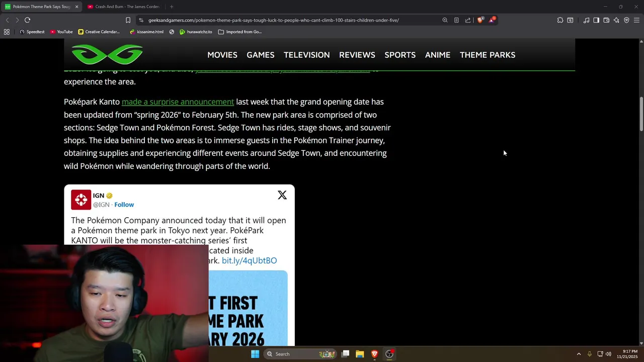Open the THEME PARKS section
This screenshot has height=362, width=644.
(488, 55)
